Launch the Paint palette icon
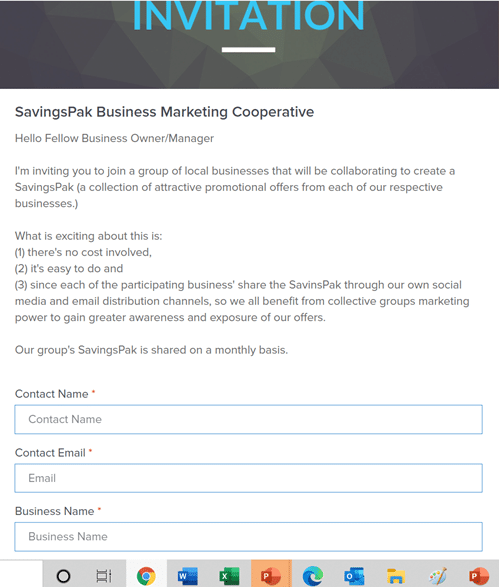This screenshot has height=587, width=499. pyautogui.click(x=438, y=576)
